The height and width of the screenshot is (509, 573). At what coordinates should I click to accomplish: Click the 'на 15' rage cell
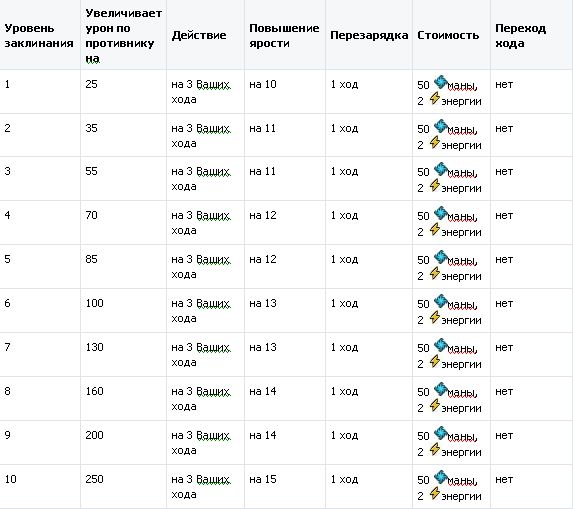click(263, 479)
